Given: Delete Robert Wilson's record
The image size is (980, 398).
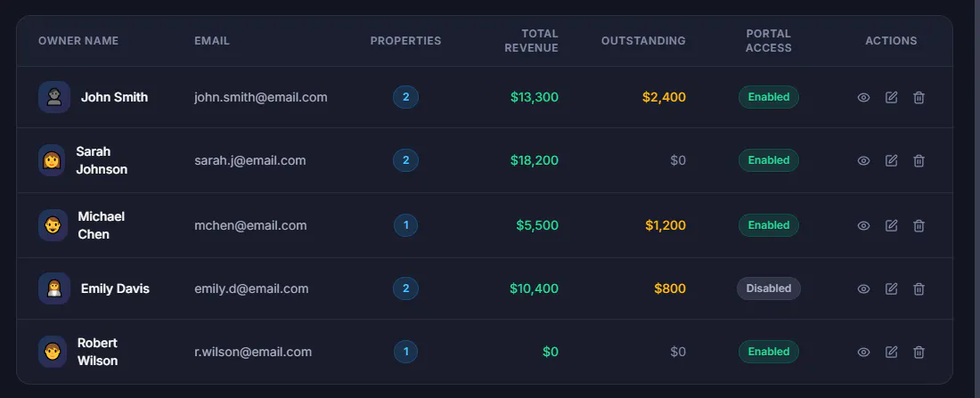Looking at the screenshot, I should click(x=919, y=352).
